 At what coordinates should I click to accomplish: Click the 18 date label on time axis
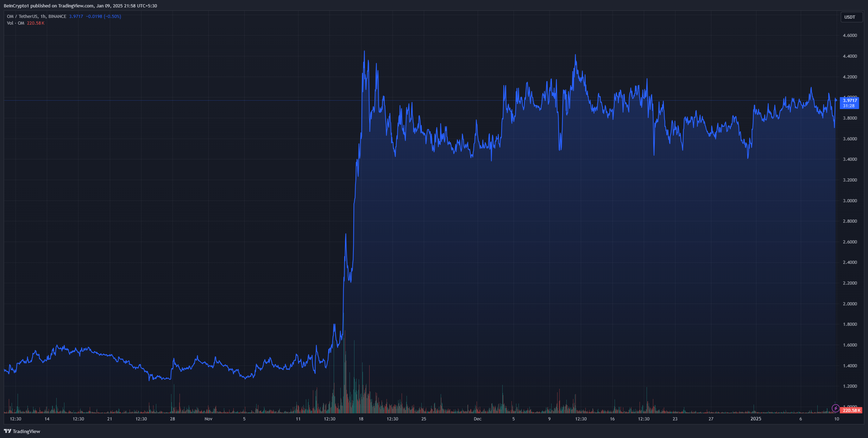coord(361,419)
